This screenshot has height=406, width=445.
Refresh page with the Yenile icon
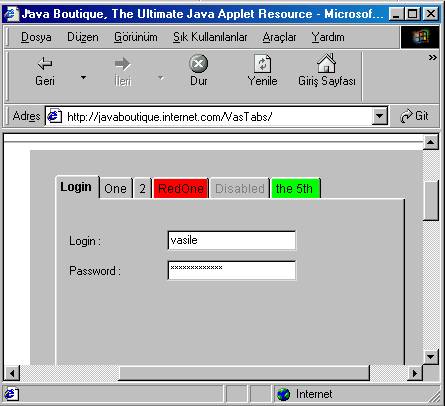coord(263,63)
